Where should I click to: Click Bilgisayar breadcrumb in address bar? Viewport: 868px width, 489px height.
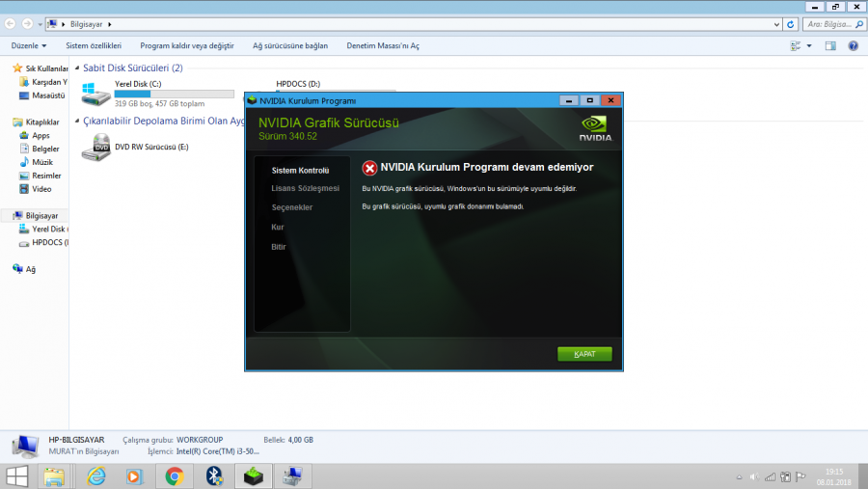(87, 24)
